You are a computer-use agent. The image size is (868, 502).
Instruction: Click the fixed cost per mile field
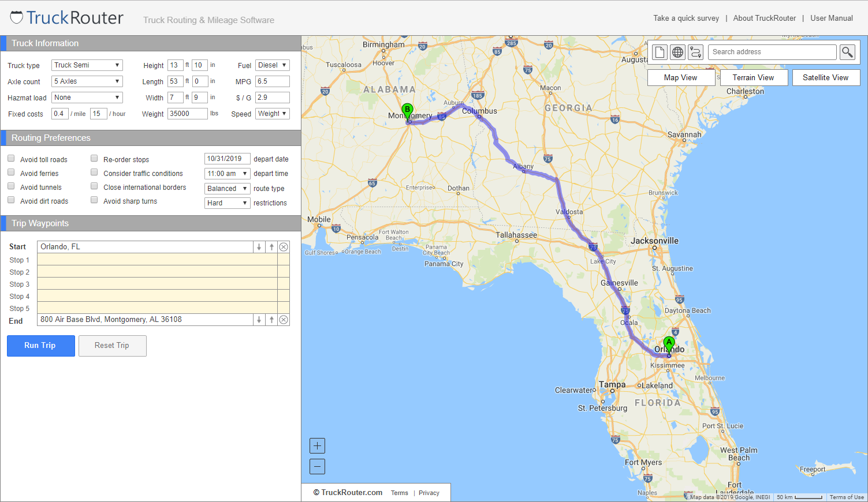tap(60, 114)
